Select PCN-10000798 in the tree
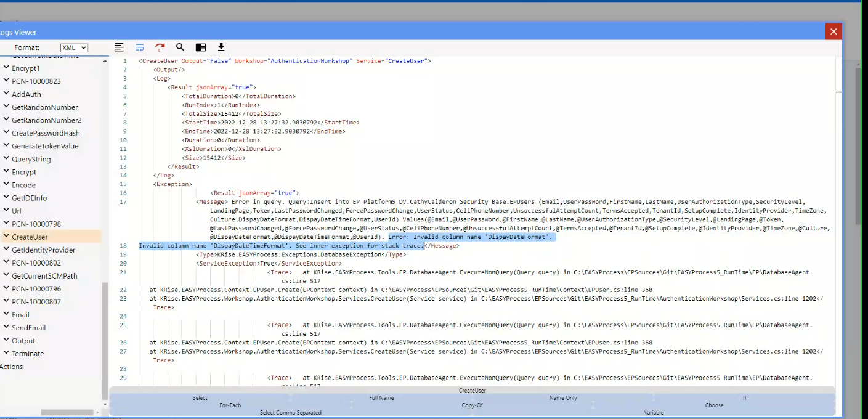Image resolution: width=868 pixels, height=419 pixels. (x=36, y=224)
